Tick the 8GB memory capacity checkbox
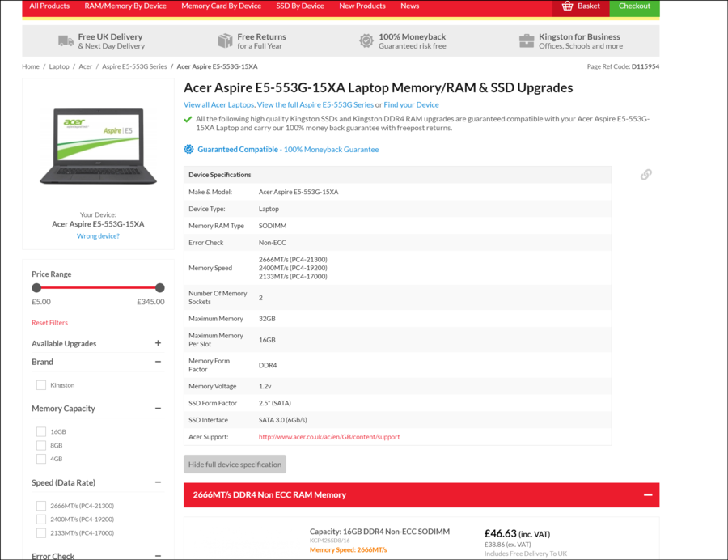 coord(41,445)
